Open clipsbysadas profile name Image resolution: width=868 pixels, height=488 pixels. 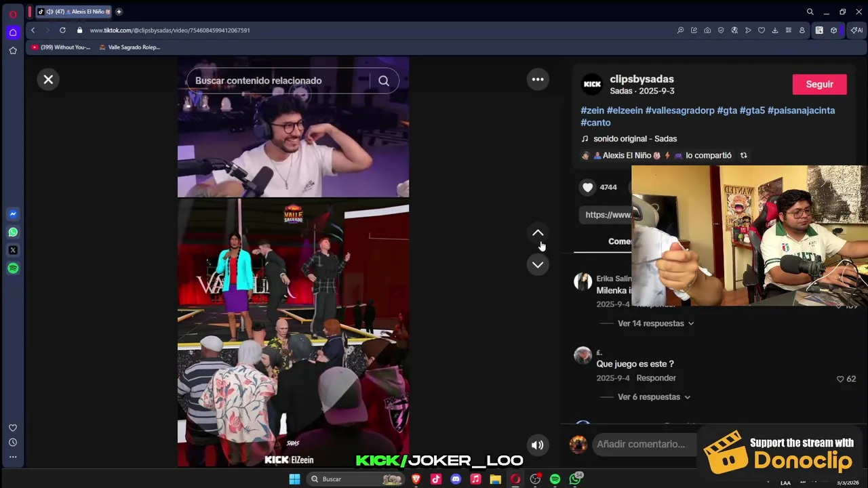coord(642,79)
